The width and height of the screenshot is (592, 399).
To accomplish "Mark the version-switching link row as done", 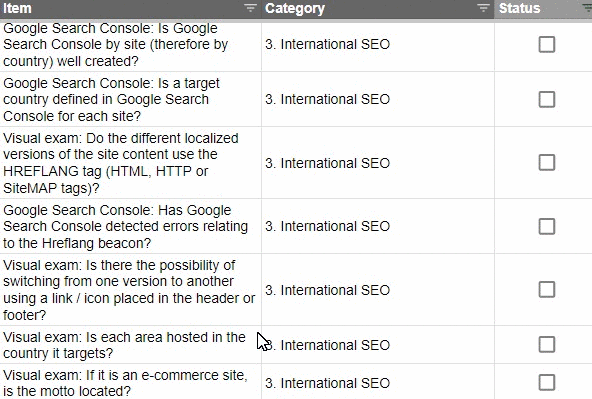I will click(x=546, y=290).
